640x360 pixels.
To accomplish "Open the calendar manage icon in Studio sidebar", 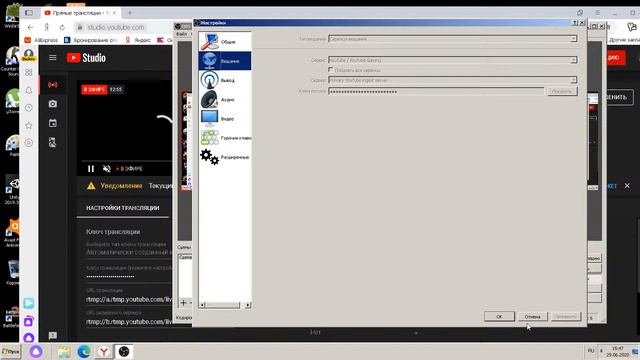I will coord(53,123).
